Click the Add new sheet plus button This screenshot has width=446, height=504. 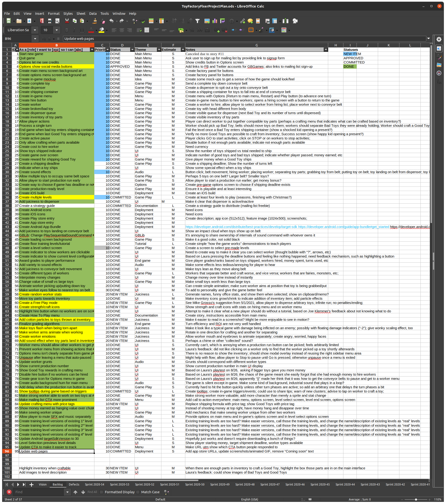32,485
